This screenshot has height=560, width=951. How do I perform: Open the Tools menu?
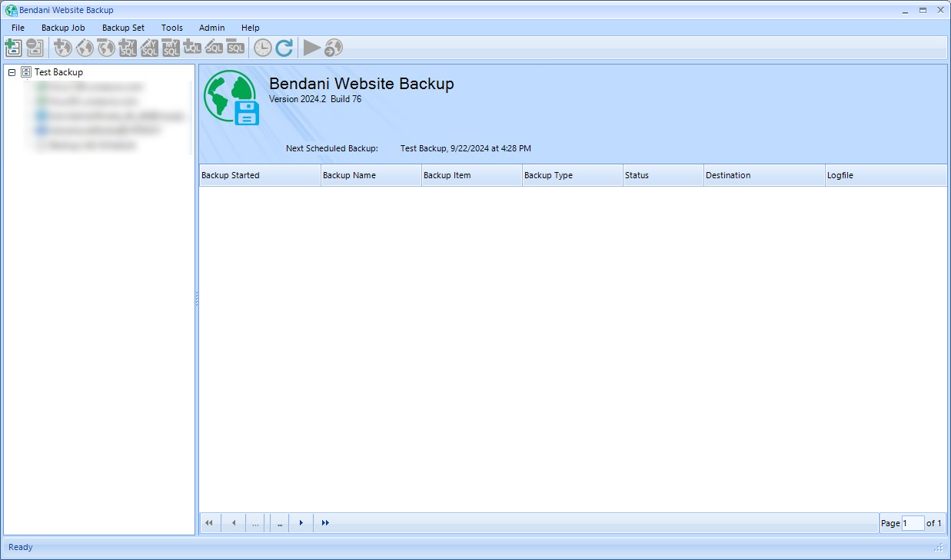[x=172, y=28]
